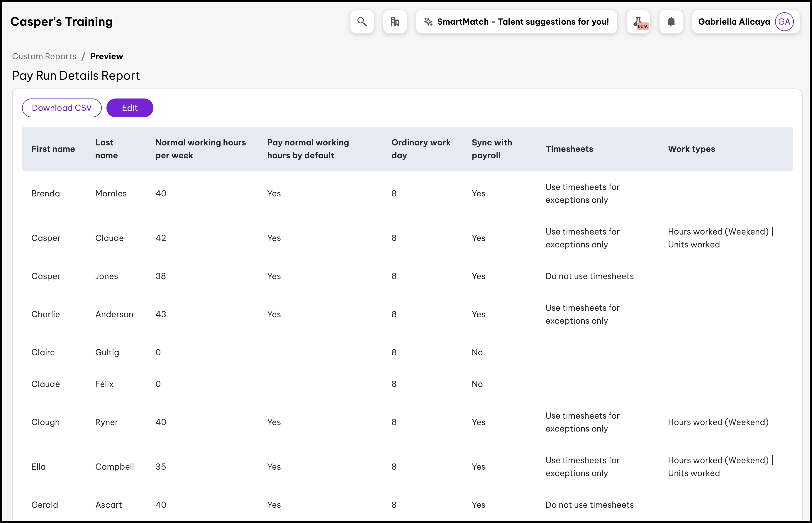Open the notifications bell
Image resolution: width=812 pixels, height=523 pixels.
[x=671, y=22]
